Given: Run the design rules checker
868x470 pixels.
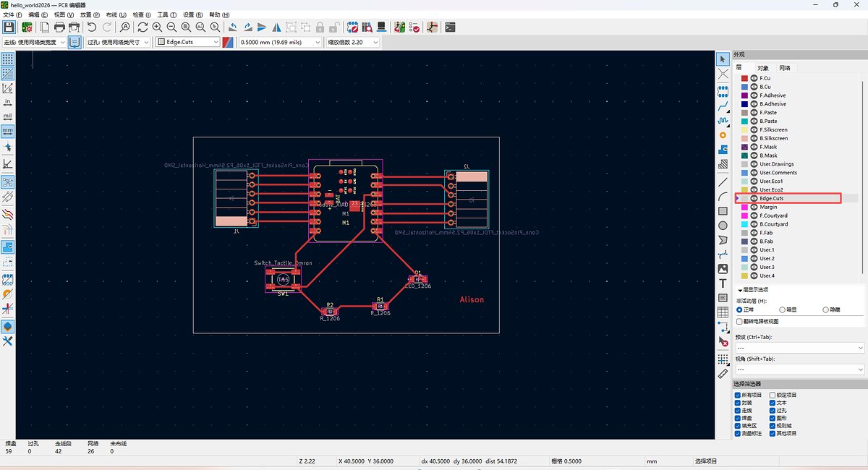Looking at the screenshot, I should (416, 27).
